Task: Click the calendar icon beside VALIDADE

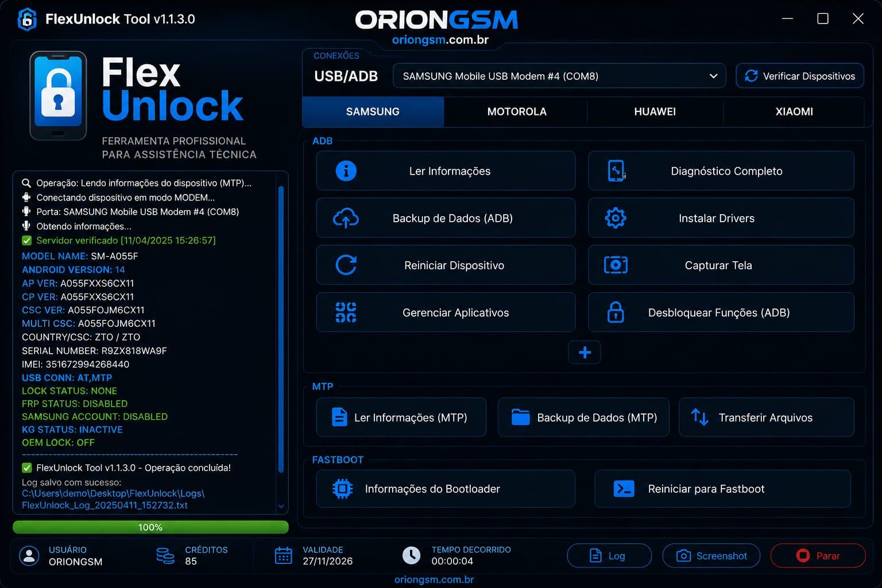Action: (x=283, y=555)
